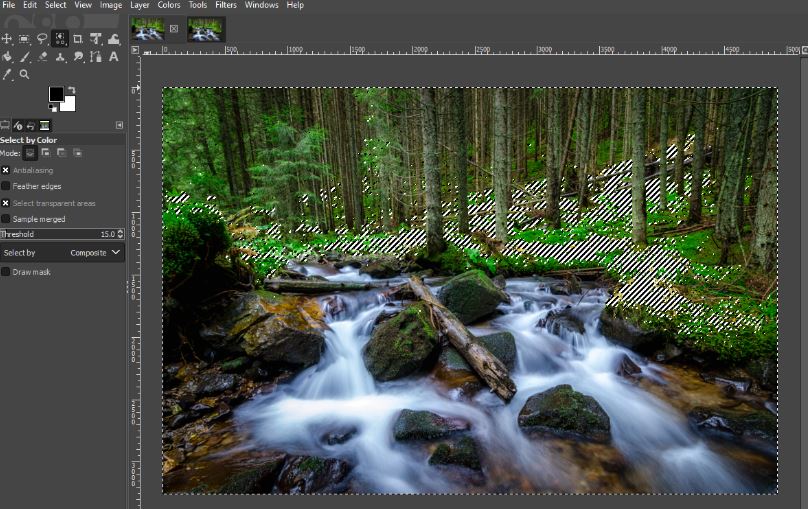Select the Move tool
Image resolution: width=808 pixels, height=509 pixels.
tap(7, 39)
